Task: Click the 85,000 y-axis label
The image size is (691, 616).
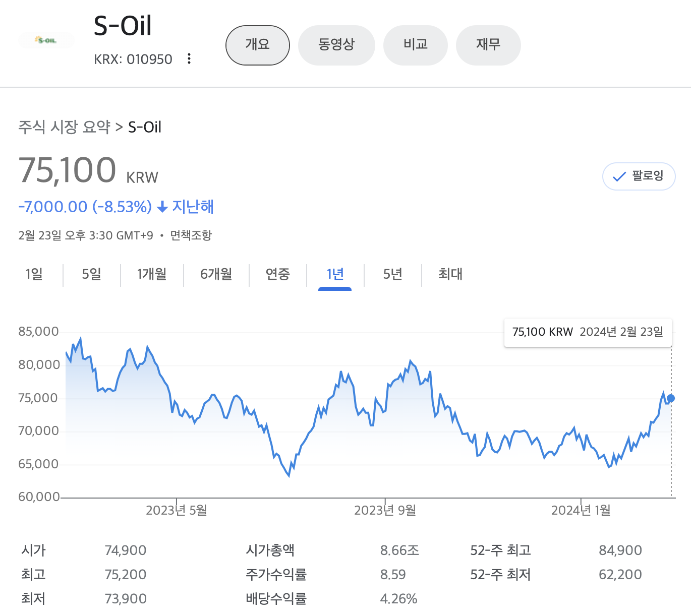Action: 39,332
